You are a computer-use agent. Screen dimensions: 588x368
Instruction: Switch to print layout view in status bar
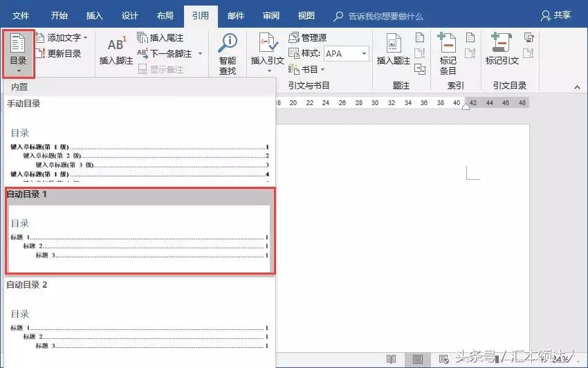click(x=417, y=360)
